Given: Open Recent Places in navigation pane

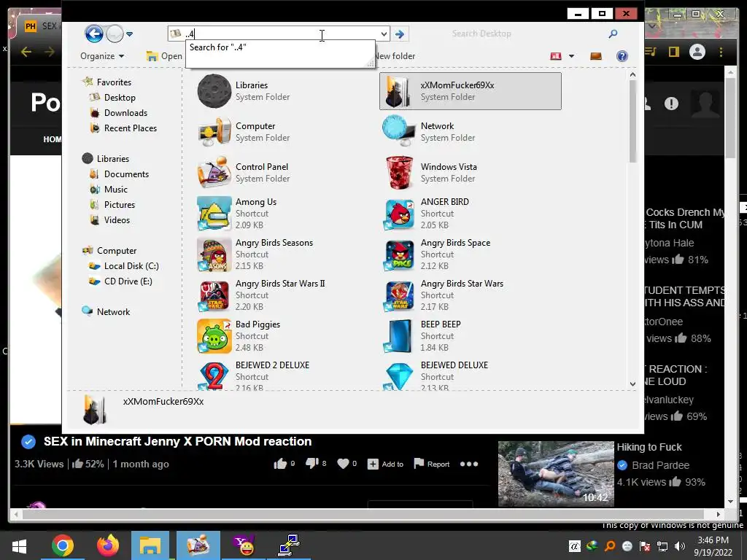Looking at the screenshot, I should [x=130, y=128].
